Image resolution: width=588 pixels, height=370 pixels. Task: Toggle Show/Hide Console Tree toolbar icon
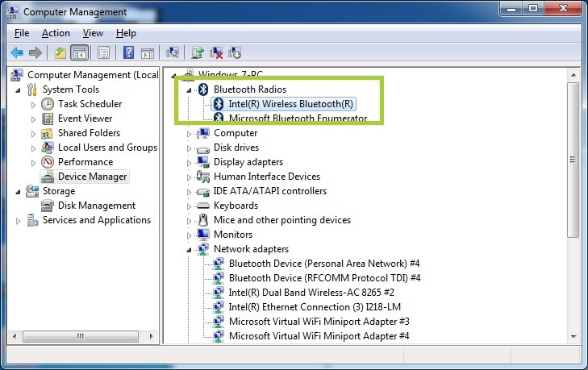pos(80,53)
